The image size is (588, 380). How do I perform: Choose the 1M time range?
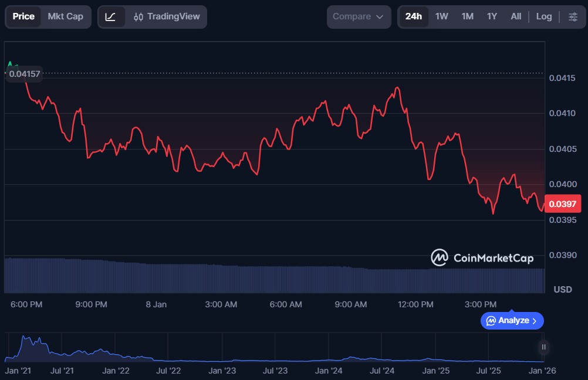click(467, 16)
